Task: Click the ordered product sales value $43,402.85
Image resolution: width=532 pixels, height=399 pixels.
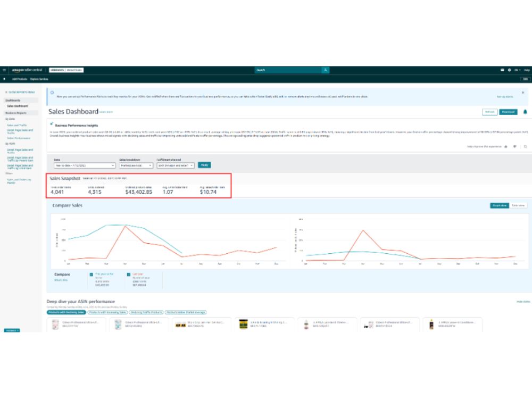Action: (139, 192)
